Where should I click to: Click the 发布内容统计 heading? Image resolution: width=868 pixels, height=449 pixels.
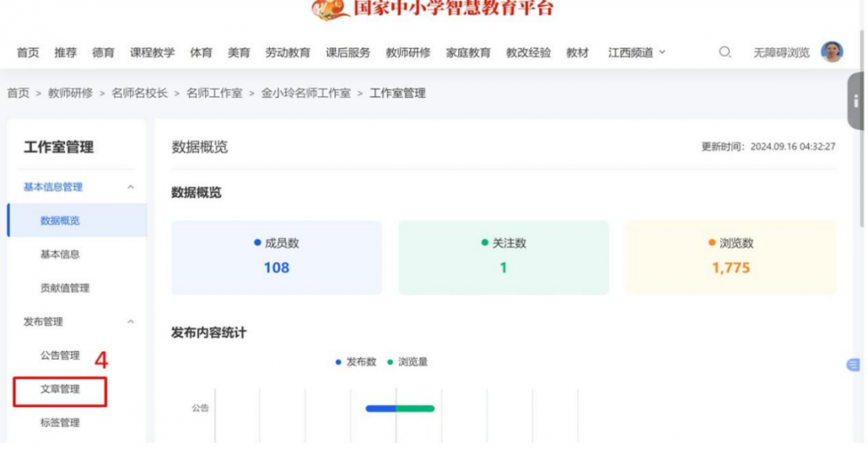coord(208,333)
